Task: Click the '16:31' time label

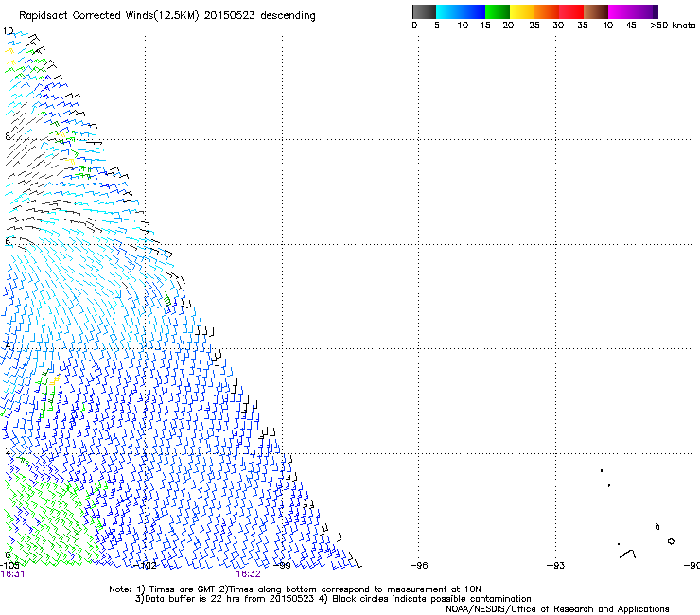Action: tap(12, 574)
